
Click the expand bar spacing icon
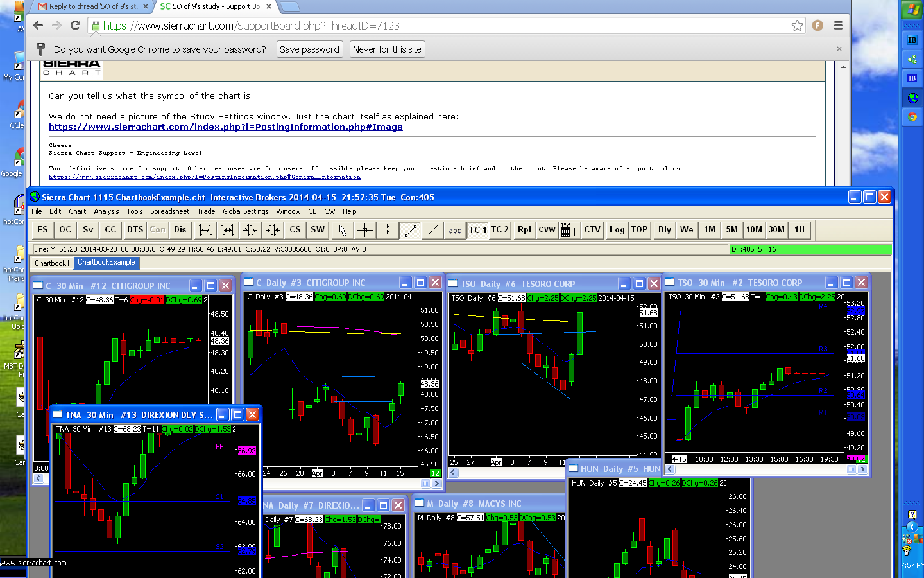(205, 230)
